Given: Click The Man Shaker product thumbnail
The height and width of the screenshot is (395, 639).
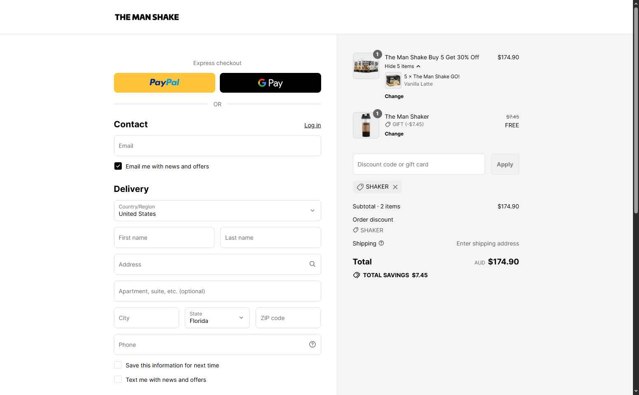Looking at the screenshot, I should 366,125.
